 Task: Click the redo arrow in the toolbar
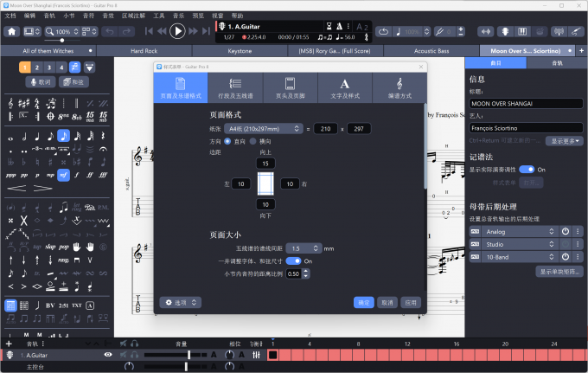[x=126, y=31]
